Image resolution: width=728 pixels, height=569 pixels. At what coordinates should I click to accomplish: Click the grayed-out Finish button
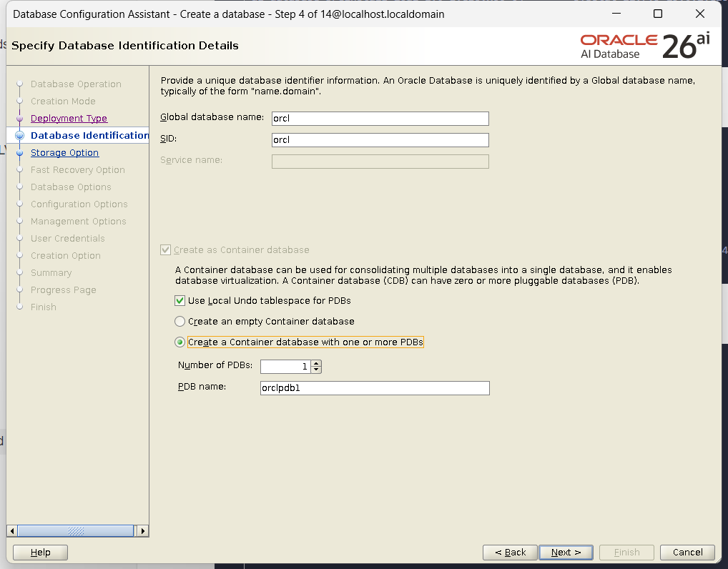[626, 553]
